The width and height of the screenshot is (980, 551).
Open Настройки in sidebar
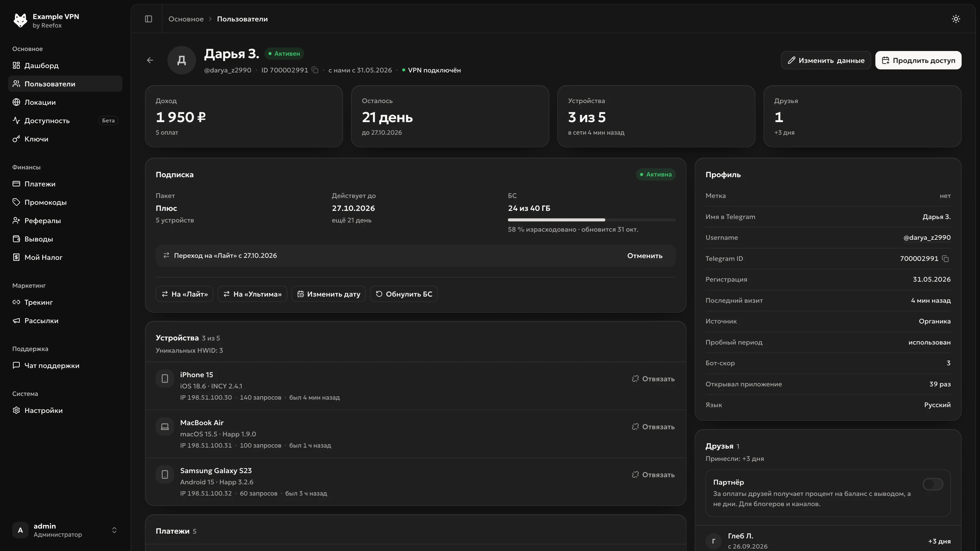65,410
